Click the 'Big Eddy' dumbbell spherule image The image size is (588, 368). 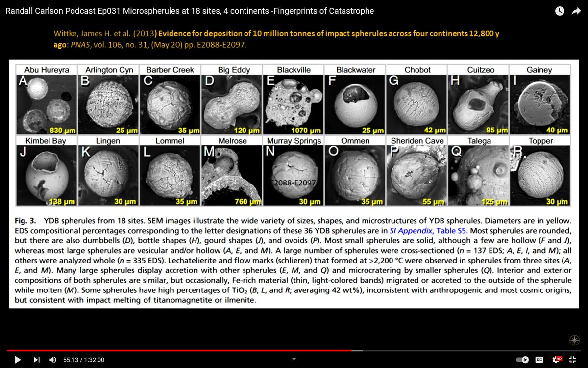tap(232, 105)
